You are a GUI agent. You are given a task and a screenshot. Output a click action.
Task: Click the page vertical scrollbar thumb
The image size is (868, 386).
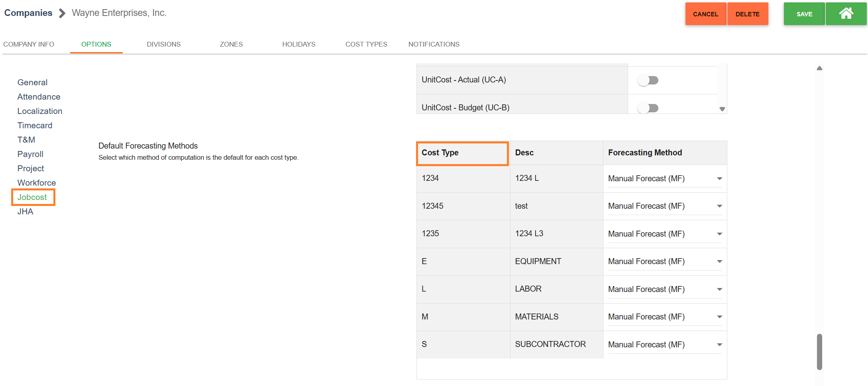(819, 351)
